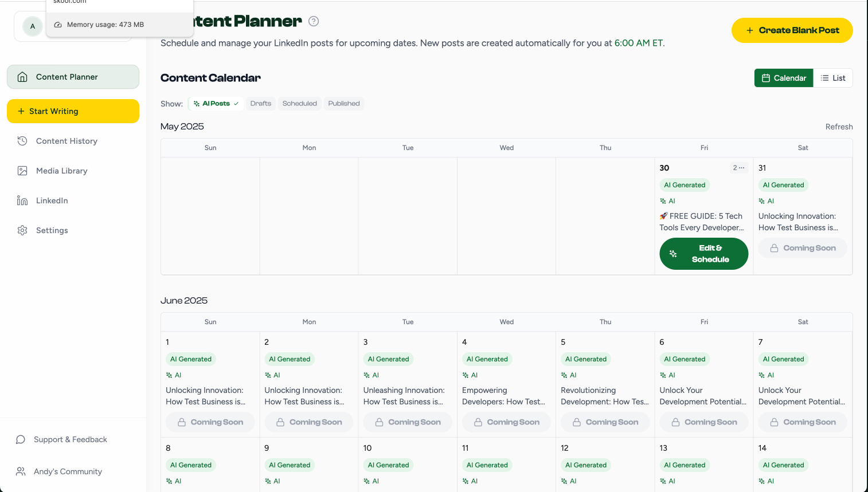Show Published posts filter
This screenshot has width=868, height=492.
(344, 103)
